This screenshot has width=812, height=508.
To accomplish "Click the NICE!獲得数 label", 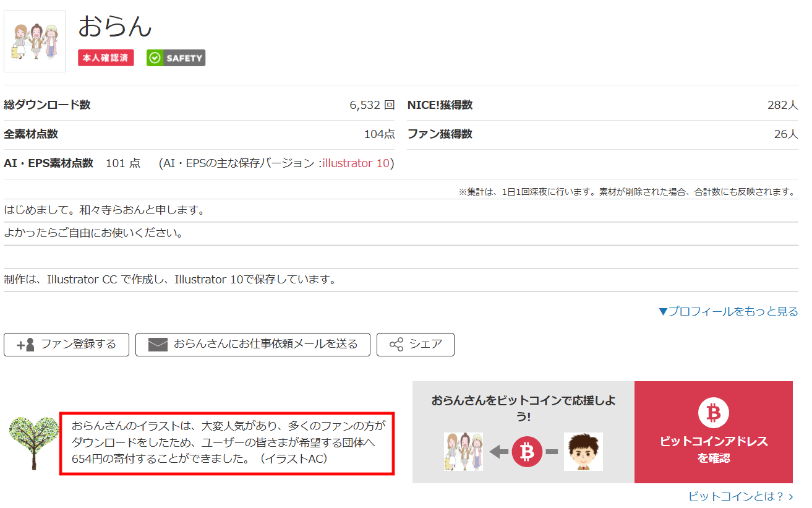I will pyautogui.click(x=440, y=105).
